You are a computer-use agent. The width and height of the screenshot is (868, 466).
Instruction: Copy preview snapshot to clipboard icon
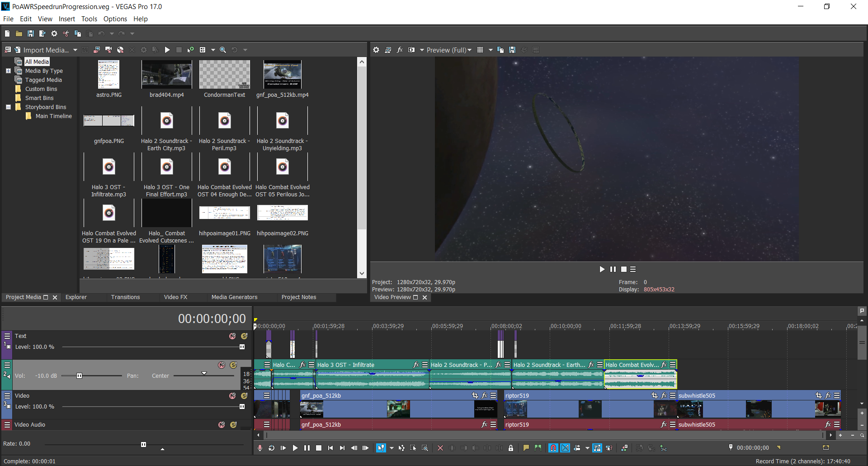coord(500,50)
